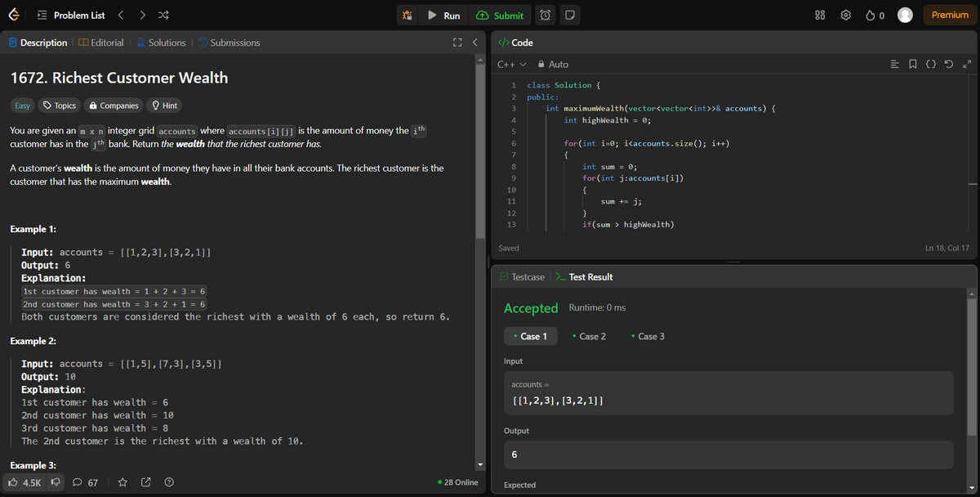Switch to the Editorial tab
The width and height of the screenshot is (980, 497).
(x=101, y=43)
